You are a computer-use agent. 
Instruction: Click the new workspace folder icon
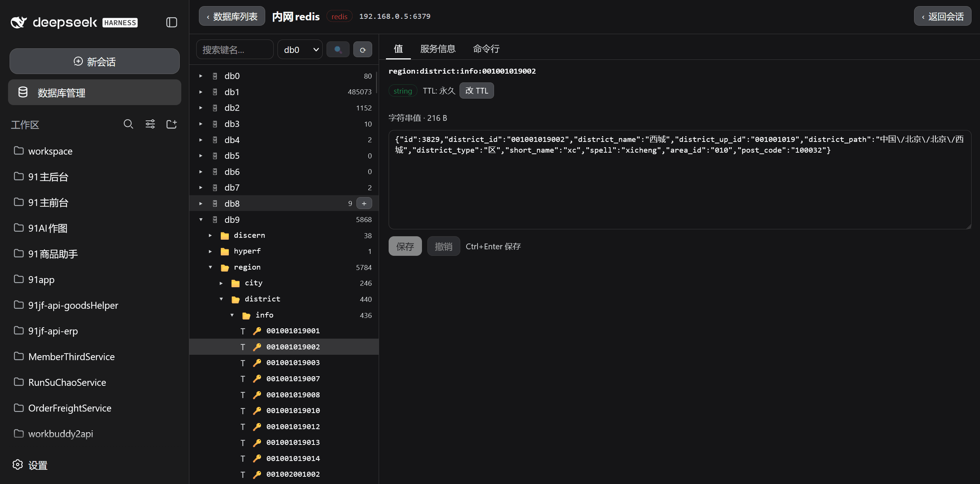pos(171,124)
